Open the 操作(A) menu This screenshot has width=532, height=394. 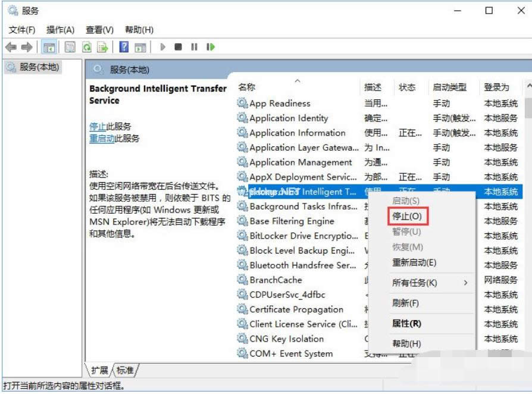point(60,30)
